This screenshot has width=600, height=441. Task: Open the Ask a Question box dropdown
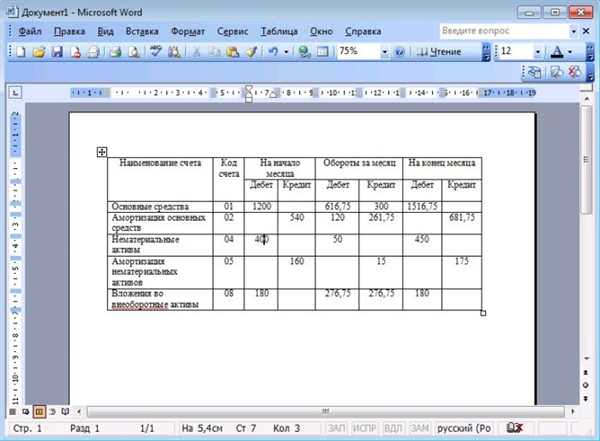tap(573, 31)
